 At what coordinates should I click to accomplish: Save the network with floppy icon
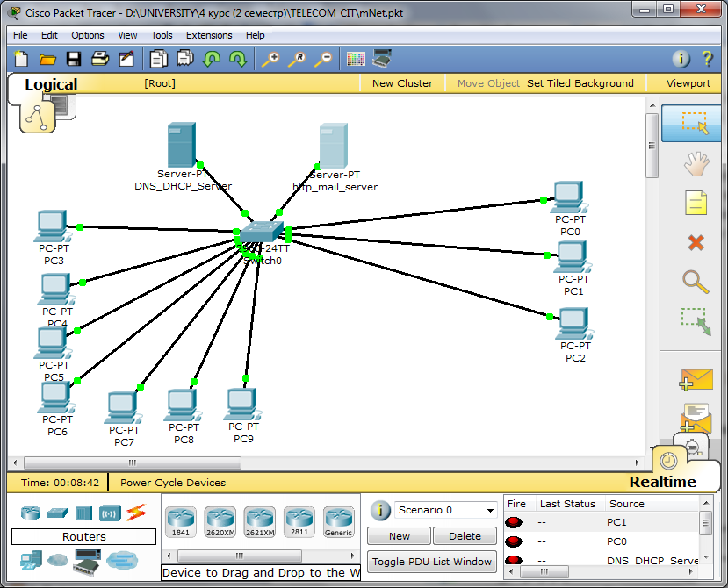74,59
